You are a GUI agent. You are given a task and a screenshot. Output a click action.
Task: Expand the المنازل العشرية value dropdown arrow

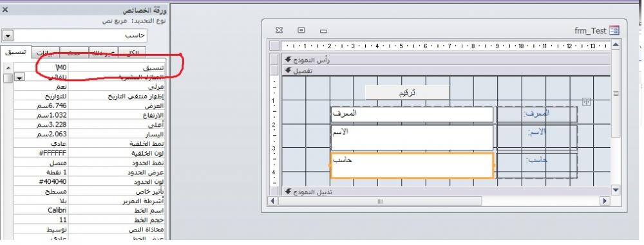coord(20,77)
